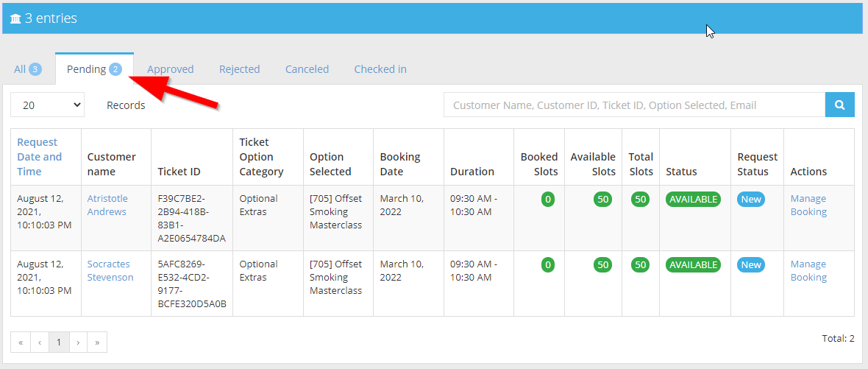Open the Checked in tab
Image resolution: width=868 pixels, height=369 pixels.
(380, 69)
